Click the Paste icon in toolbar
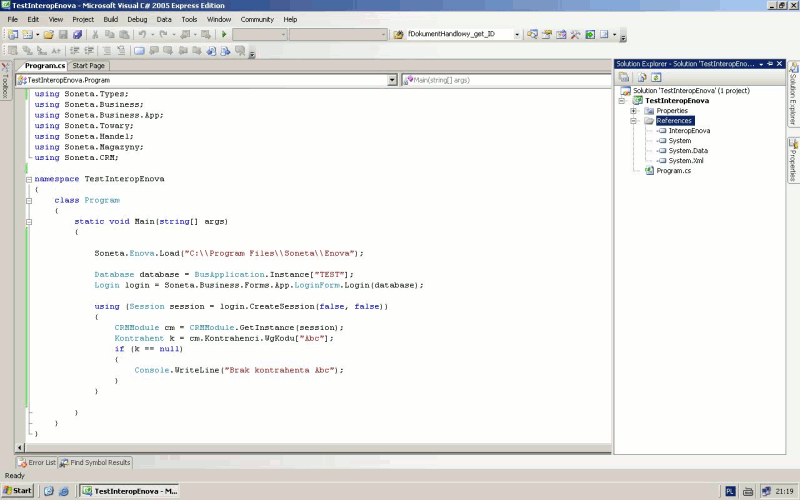 click(124, 34)
